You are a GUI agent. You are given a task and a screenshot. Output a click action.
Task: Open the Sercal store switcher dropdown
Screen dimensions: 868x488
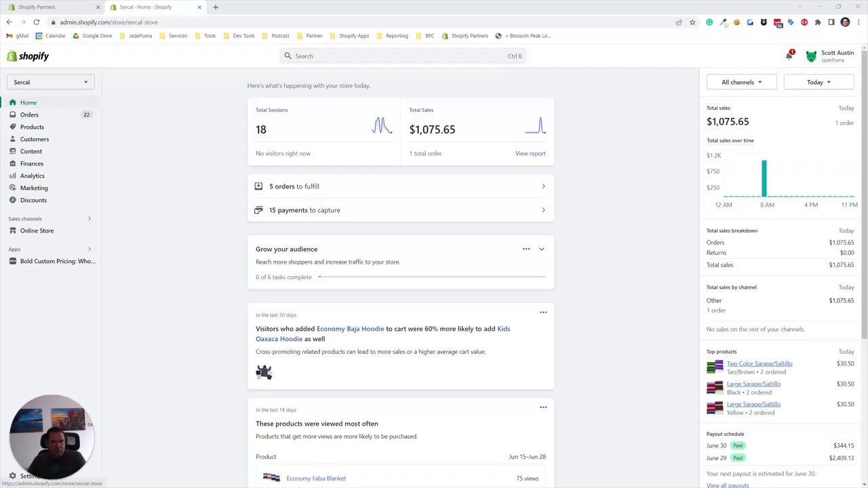[x=50, y=82]
